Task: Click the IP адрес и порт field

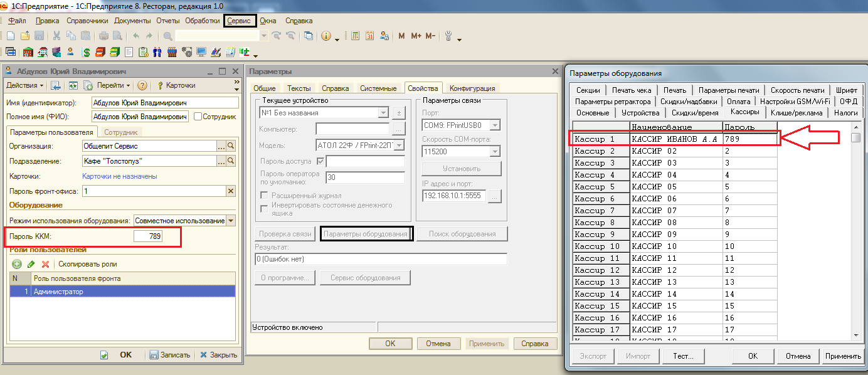Action: pos(454,196)
